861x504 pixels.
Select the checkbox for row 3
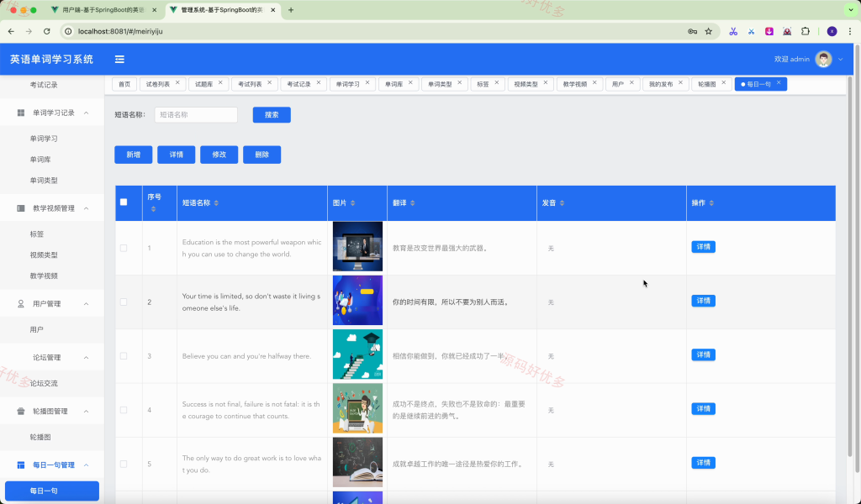pyautogui.click(x=124, y=356)
